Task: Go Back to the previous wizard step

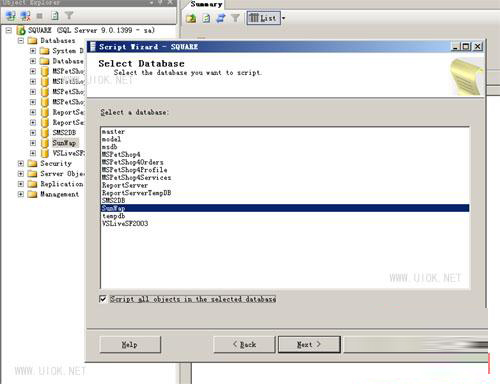Action: click(244, 344)
